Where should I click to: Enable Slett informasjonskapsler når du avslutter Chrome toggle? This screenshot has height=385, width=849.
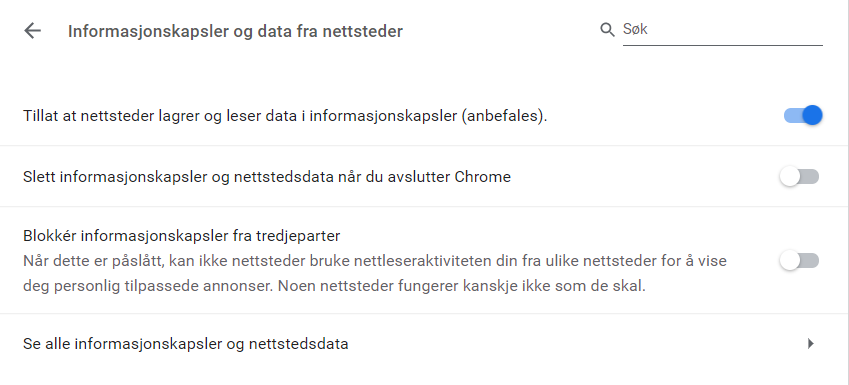pos(799,177)
